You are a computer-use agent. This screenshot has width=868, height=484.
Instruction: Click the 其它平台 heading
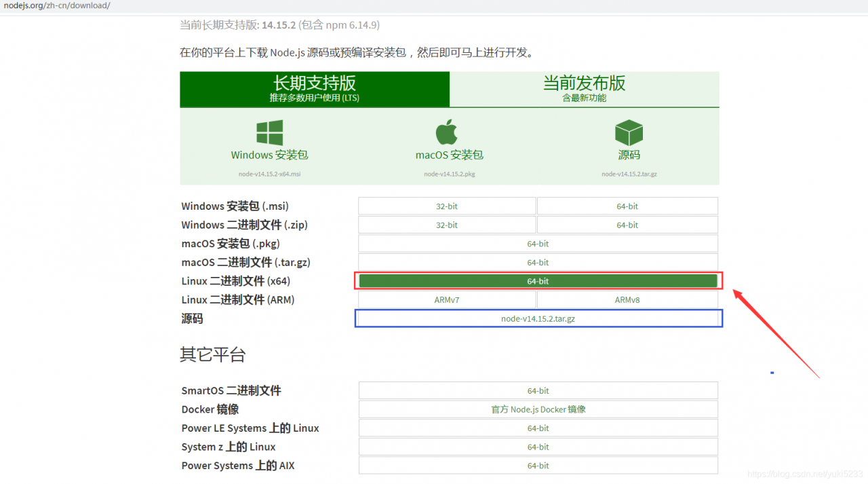point(212,354)
